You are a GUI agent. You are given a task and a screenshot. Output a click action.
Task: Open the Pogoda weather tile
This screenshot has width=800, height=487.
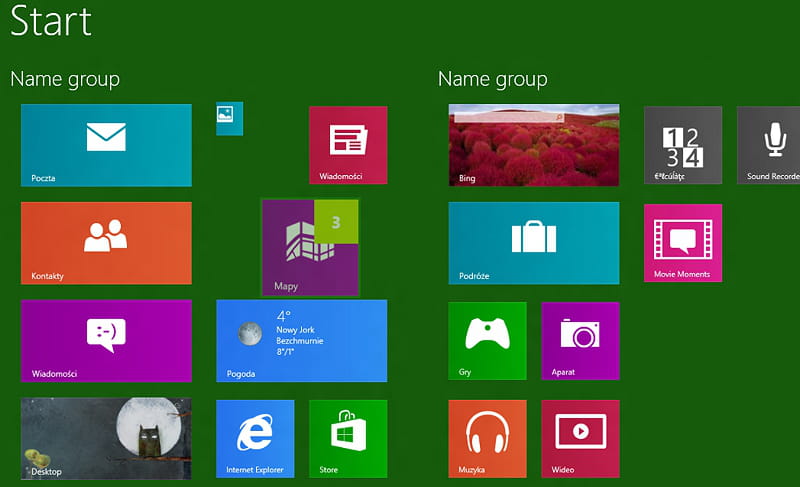(x=301, y=340)
